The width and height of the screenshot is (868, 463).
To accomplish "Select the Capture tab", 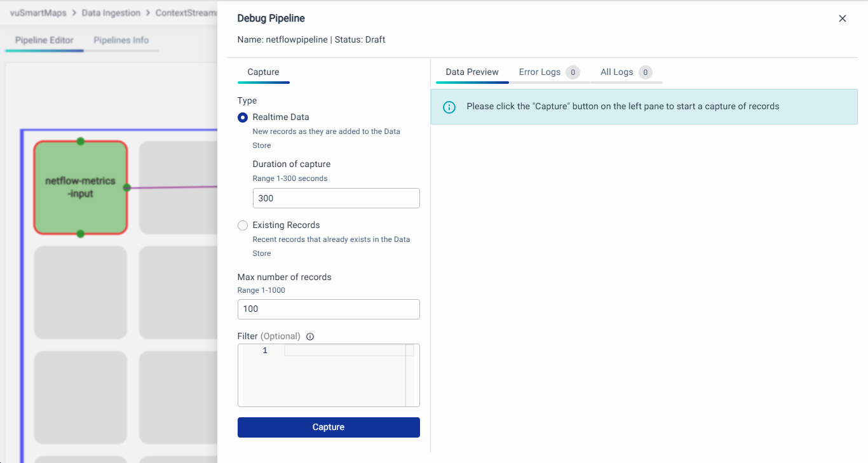I will click(263, 72).
